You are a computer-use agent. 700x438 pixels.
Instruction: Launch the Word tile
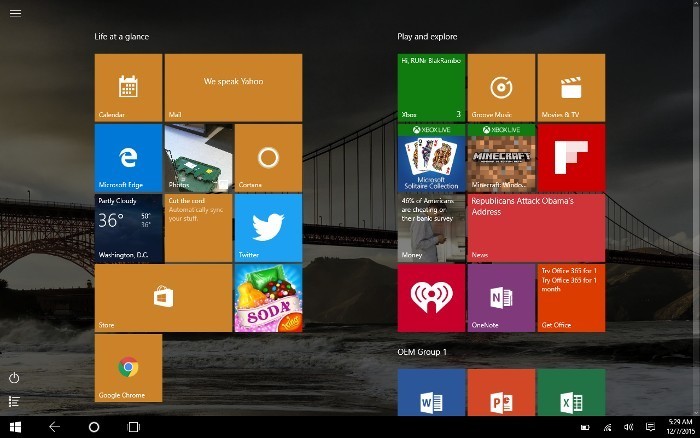(x=431, y=392)
